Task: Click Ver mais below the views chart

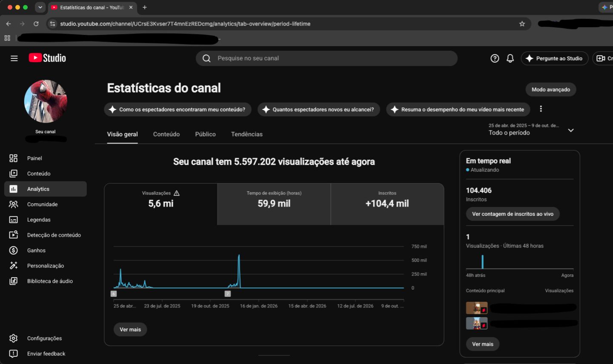Action: point(130,330)
